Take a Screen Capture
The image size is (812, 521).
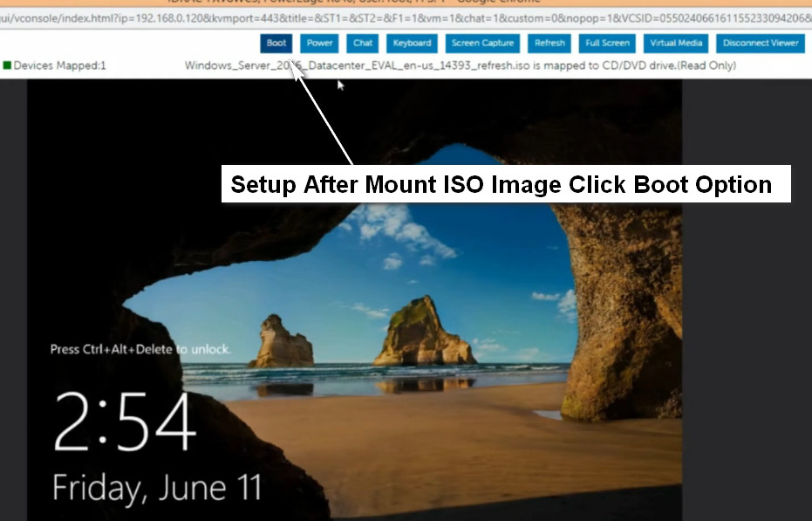pyautogui.click(x=482, y=43)
